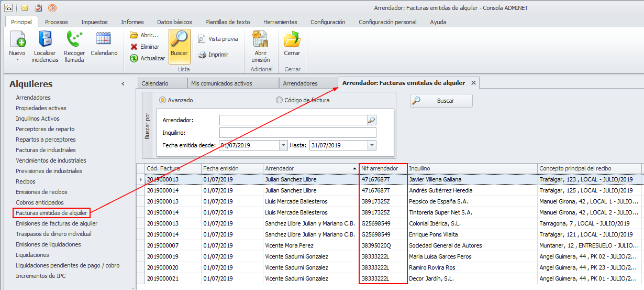The width and height of the screenshot is (644, 290).
Task: Click the Abrir emisión icon
Action: point(260,40)
